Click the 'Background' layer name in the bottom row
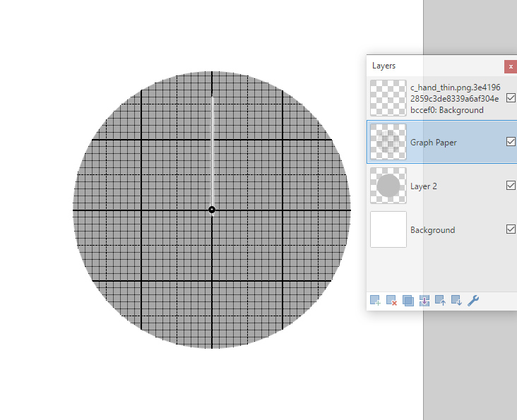Viewport: 517px width, 420px height. pyautogui.click(x=432, y=230)
